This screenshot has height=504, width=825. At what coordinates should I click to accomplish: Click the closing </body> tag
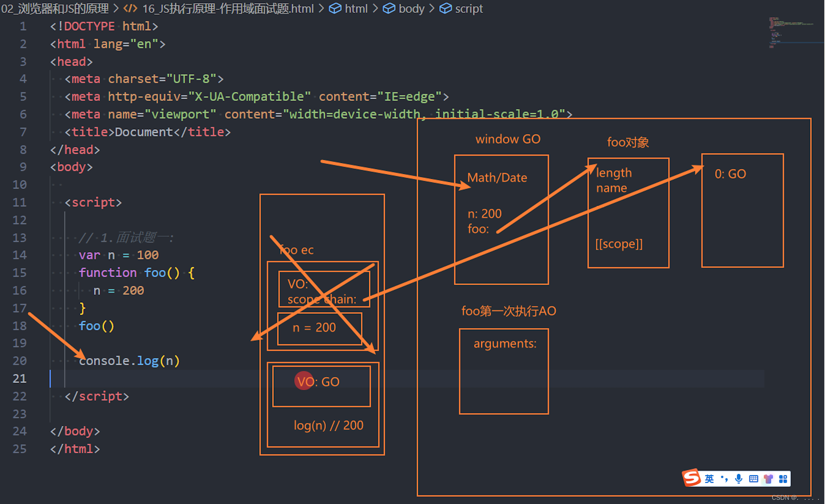click(x=75, y=431)
